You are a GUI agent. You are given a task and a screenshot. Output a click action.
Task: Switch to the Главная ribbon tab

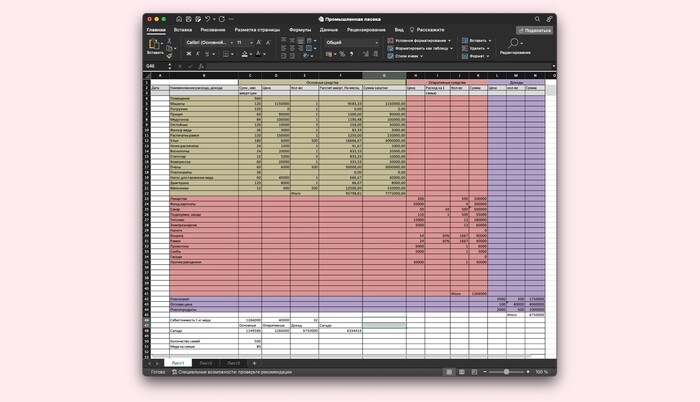coord(156,30)
